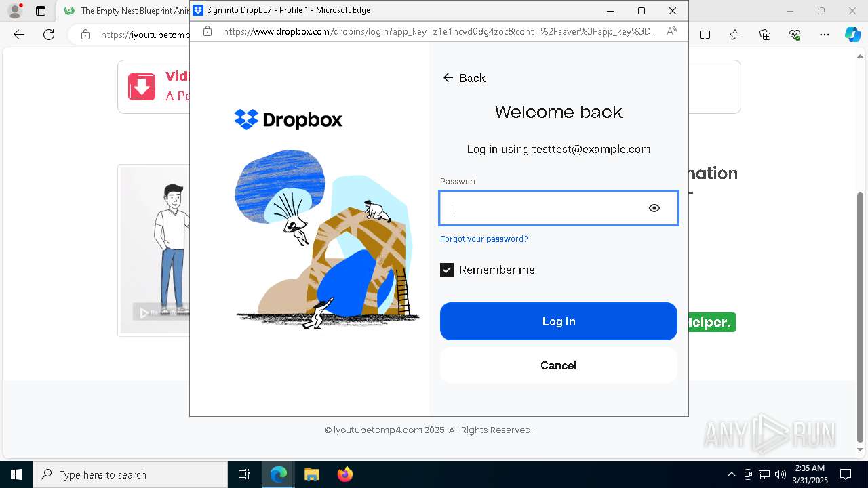Toggle password visibility with the eye icon

click(x=654, y=208)
